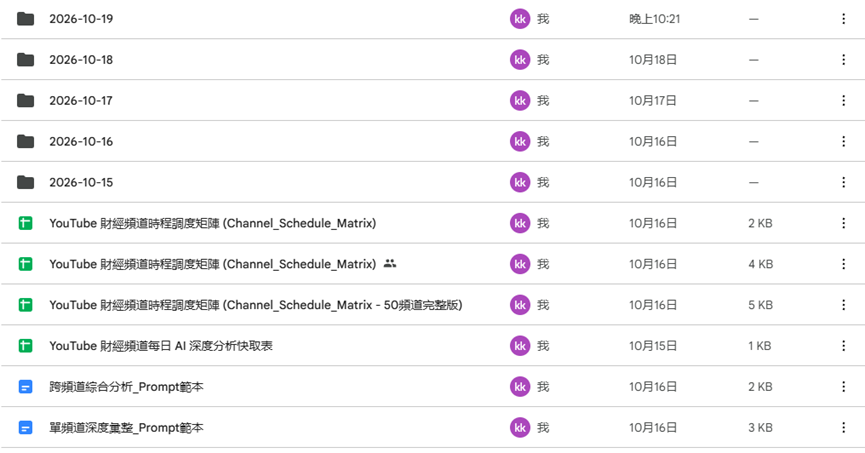Click the Sheets icon of the 50頻道完整版 file

[25, 305]
